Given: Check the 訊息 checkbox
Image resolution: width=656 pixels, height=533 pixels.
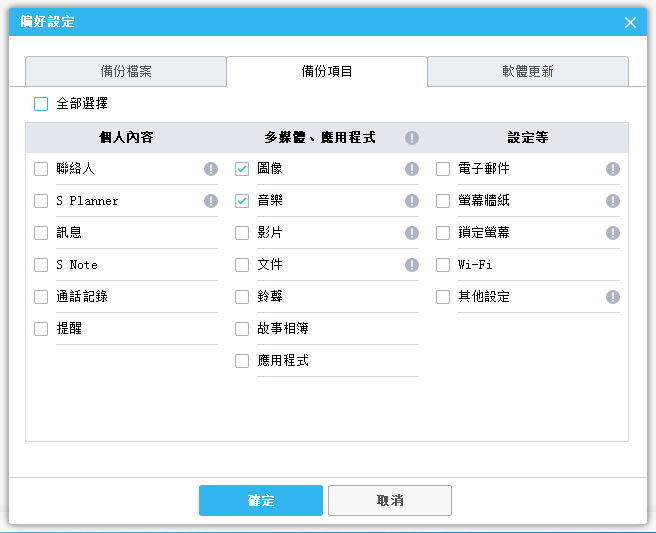Looking at the screenshot, I should click(41, 233).
